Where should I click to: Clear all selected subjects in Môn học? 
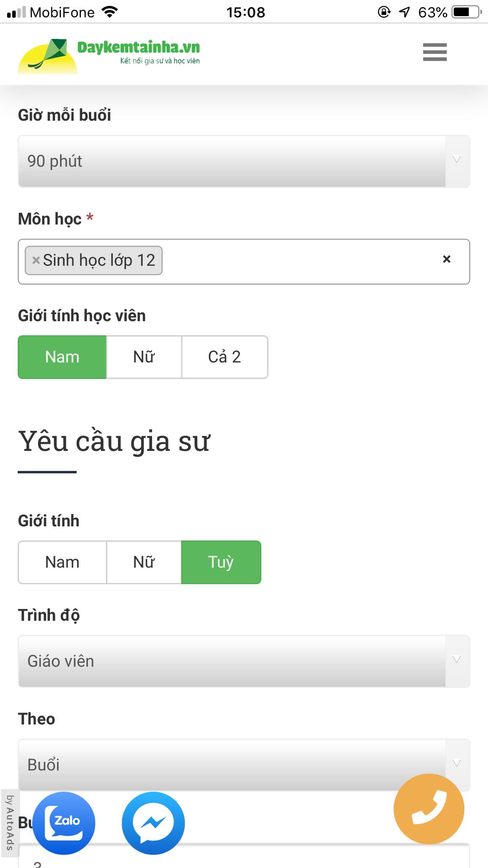446,259
